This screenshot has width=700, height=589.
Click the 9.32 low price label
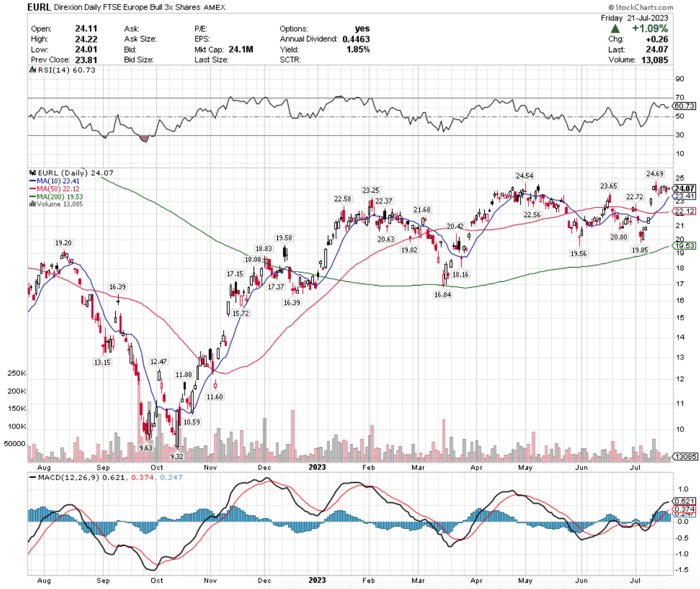tap(177, 457)
